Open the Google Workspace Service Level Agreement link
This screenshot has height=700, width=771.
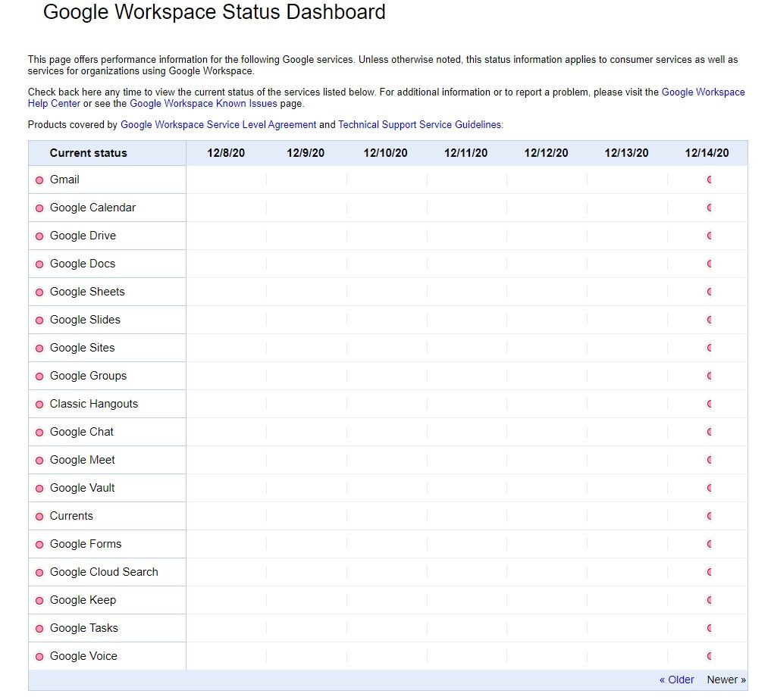click(x=218, y=124)
